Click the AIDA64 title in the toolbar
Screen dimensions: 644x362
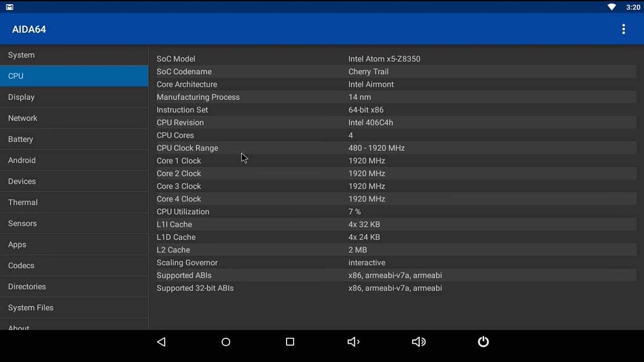[x=28, y=29]
